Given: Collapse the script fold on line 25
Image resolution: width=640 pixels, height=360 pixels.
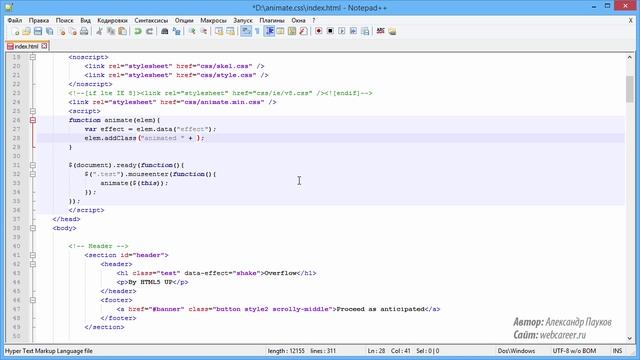Looking at the screenshot, I should [33, 111].
